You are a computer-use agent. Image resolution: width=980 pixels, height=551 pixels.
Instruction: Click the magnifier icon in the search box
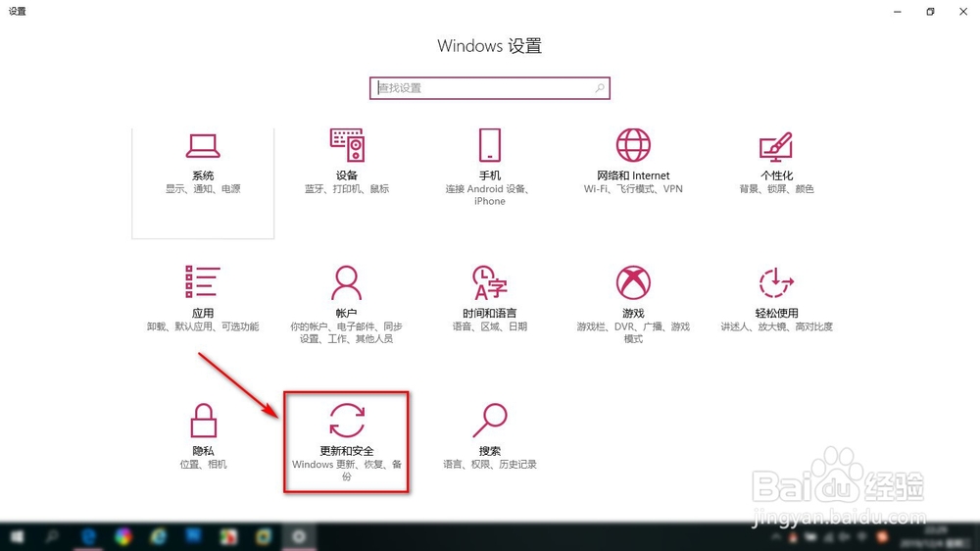click(x=600, y=88)
